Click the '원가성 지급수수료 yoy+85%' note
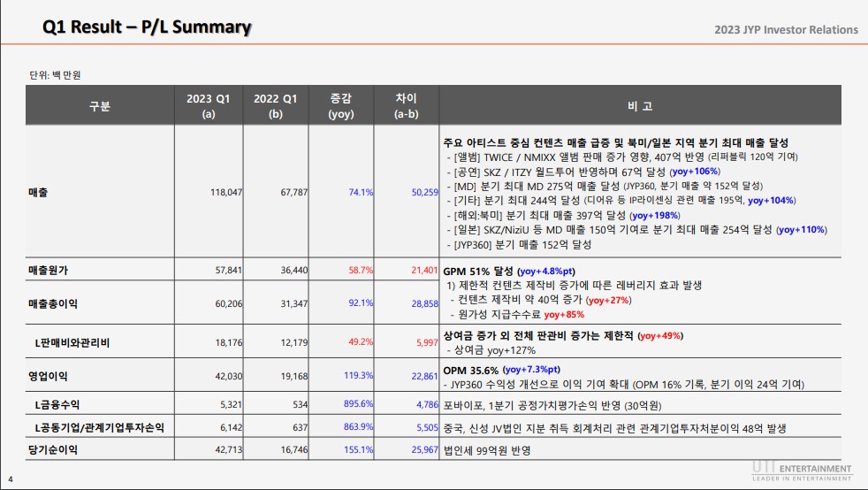Screen dimensions: 868x490 coord(517,315)
